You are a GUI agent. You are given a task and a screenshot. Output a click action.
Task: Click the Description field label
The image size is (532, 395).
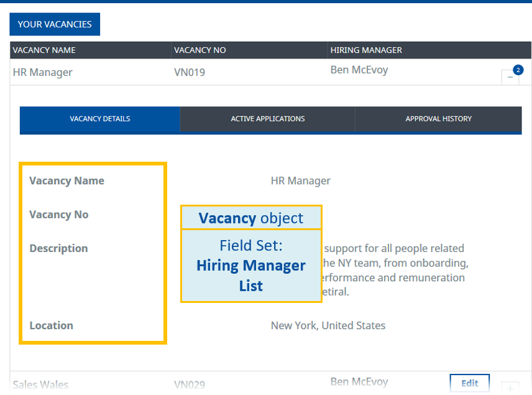click(58, 248)
